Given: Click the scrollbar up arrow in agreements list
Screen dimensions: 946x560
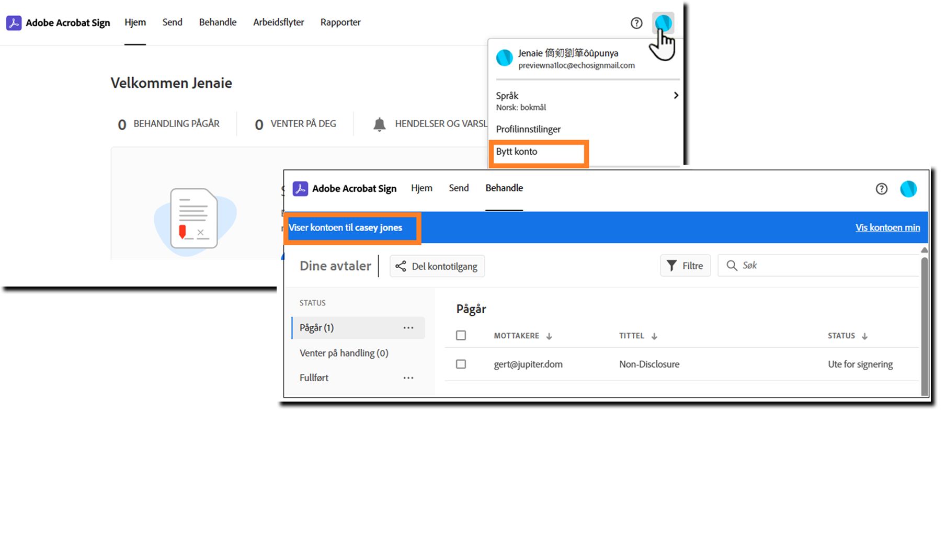Looking at the screenshot, I should (x=924, y=250).
